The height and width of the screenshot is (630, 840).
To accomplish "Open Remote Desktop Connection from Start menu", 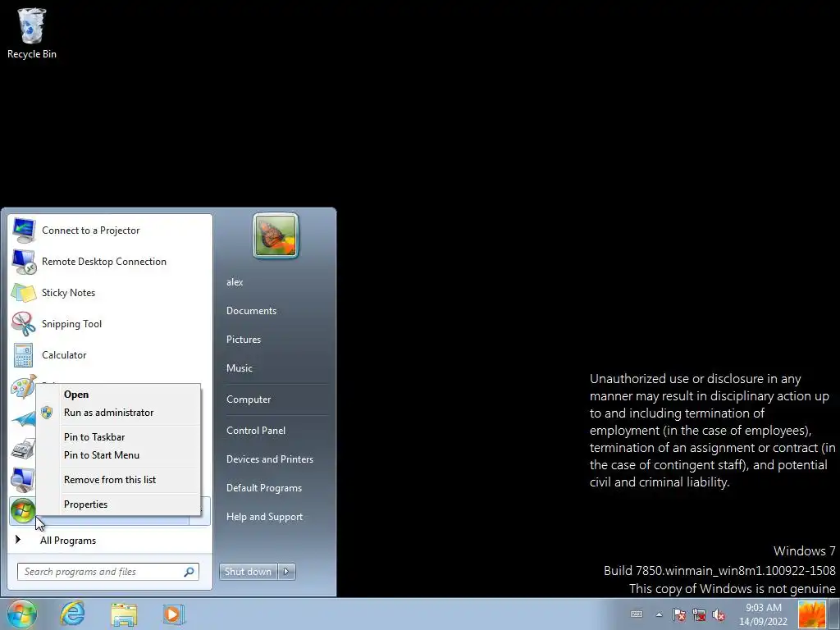I will coord(111,262).
